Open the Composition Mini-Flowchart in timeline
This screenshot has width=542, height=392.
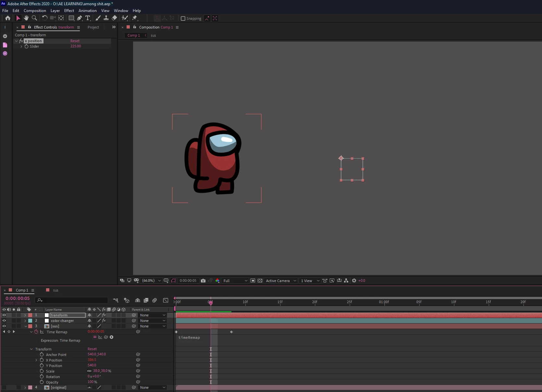click(116, 300)
